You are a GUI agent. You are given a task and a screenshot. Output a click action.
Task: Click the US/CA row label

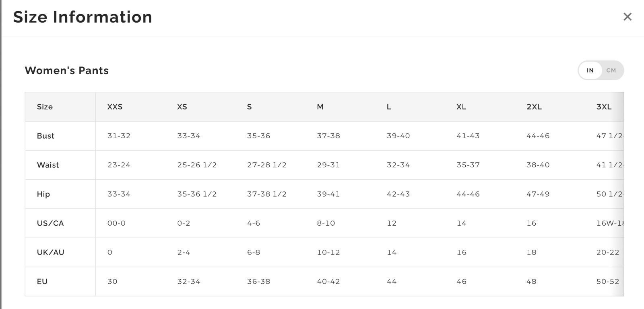coord(50,223)
